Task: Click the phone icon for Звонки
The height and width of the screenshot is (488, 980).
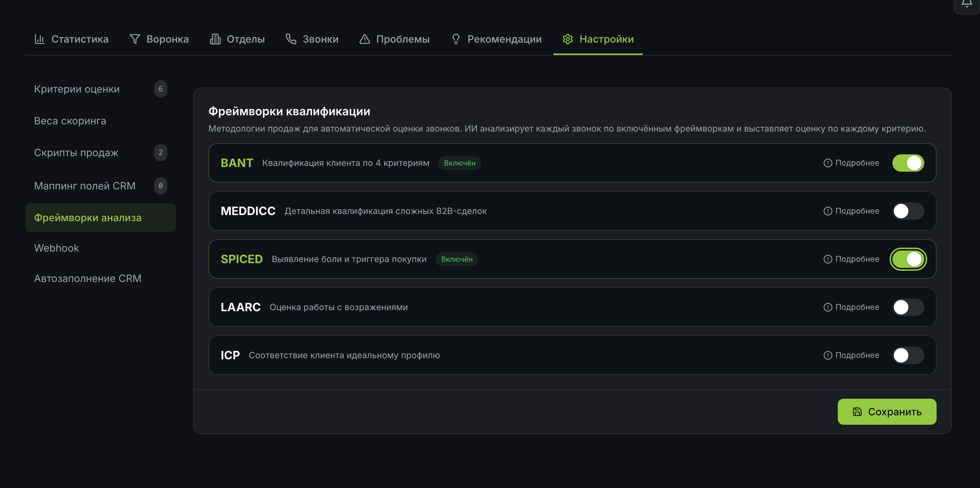Action: point(291,39)
